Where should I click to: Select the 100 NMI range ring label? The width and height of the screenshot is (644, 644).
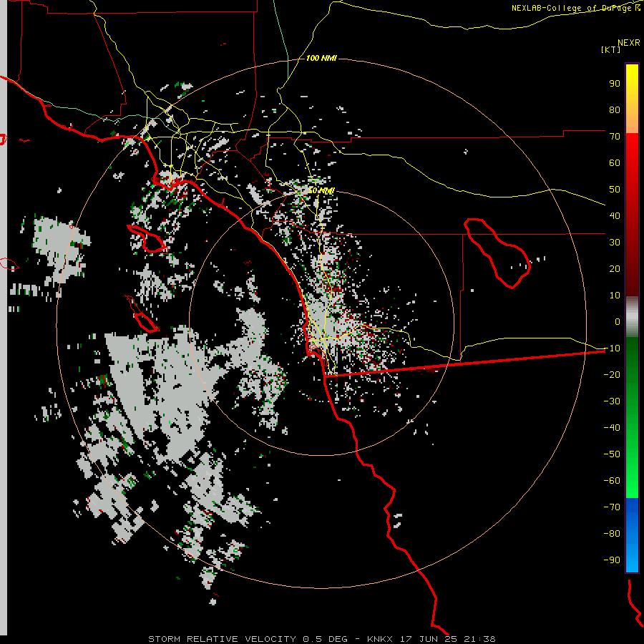pyautogui.click(x=321, y=59)
